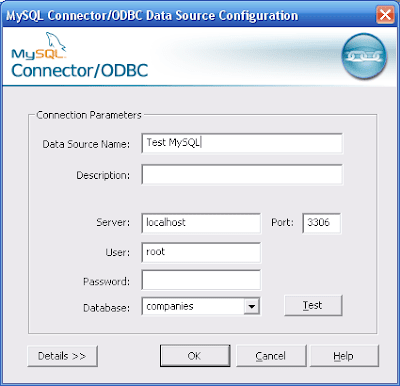The height and width of the screenshot is (386, 400).
Task: Click the Password input field
Action: coord(201,280)
